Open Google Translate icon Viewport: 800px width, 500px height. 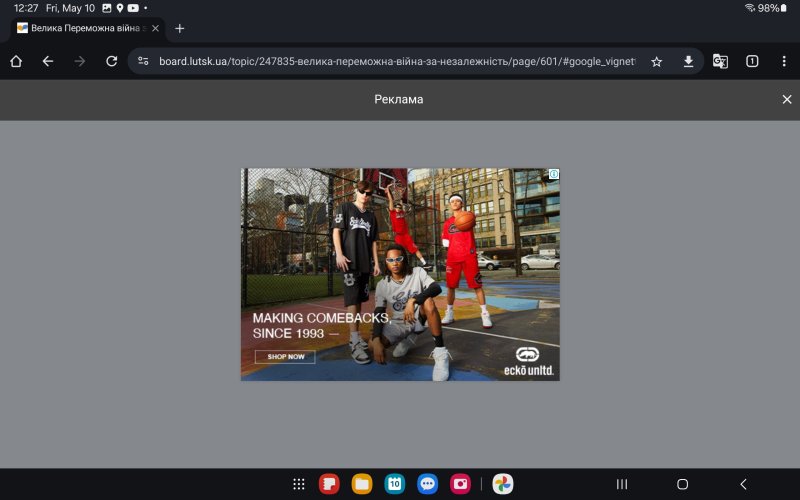pos(720,61)
